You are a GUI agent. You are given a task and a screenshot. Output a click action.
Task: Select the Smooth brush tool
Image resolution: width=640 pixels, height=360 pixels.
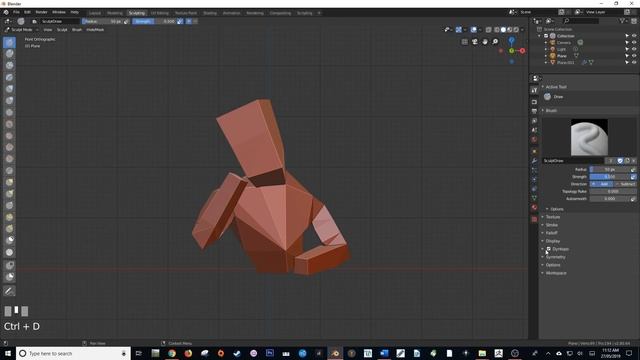click(x=9, y=124)
